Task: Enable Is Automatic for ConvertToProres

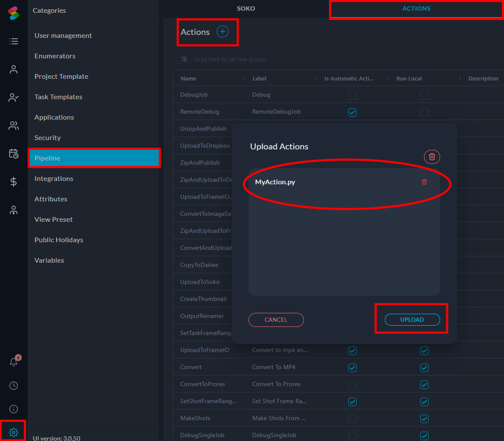Action: point(352,385)
